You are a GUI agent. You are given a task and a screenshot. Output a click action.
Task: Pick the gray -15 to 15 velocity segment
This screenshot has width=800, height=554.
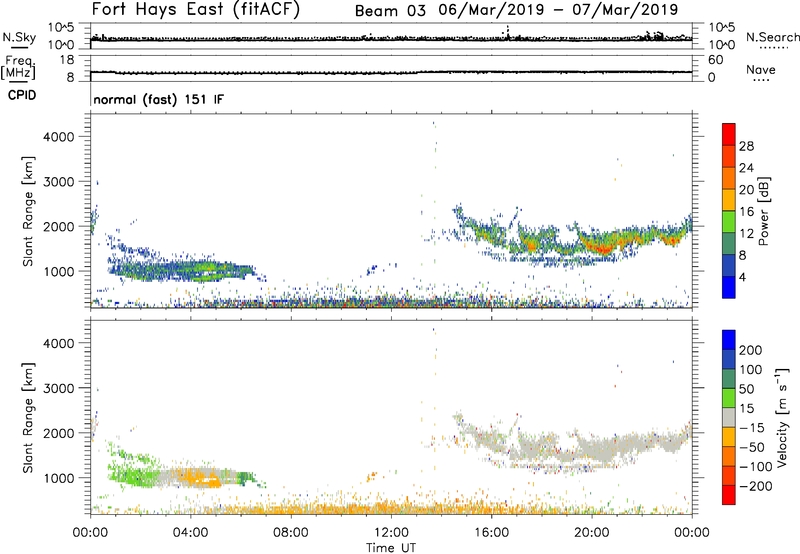point(729,417)
